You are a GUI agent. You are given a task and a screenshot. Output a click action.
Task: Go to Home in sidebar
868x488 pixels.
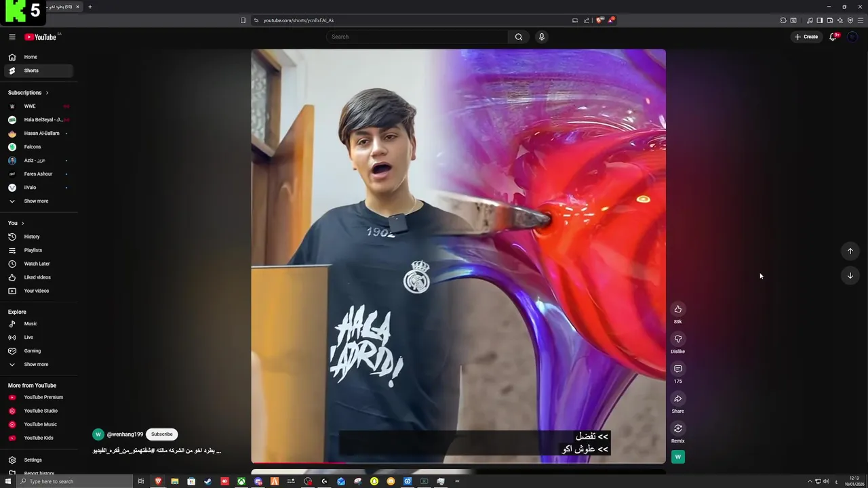click(39, 57)
